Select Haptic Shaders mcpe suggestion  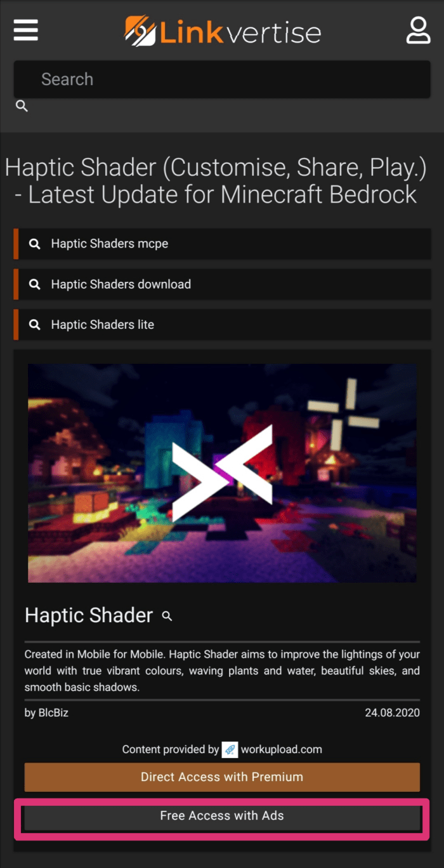pos(222,244)
